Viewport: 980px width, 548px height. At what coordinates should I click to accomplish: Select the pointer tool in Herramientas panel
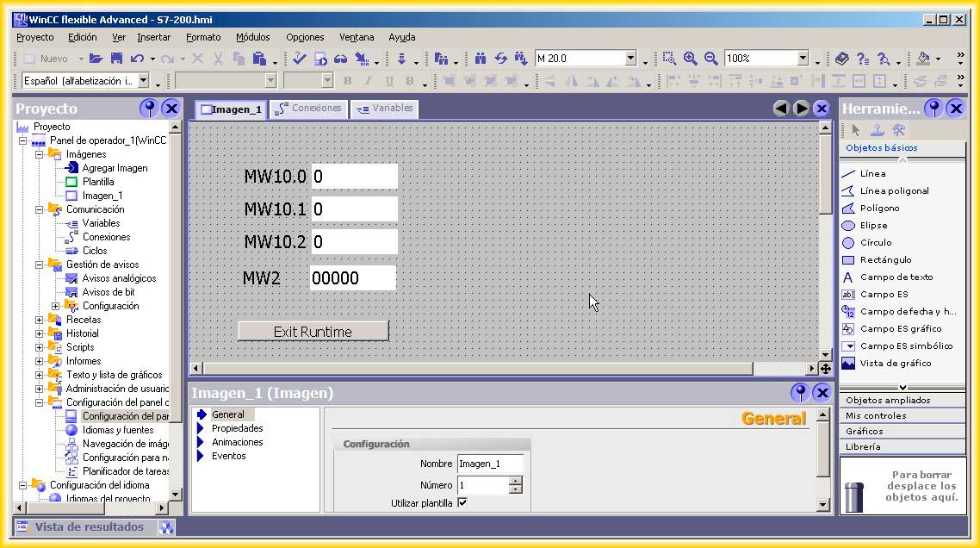(855, 130)
